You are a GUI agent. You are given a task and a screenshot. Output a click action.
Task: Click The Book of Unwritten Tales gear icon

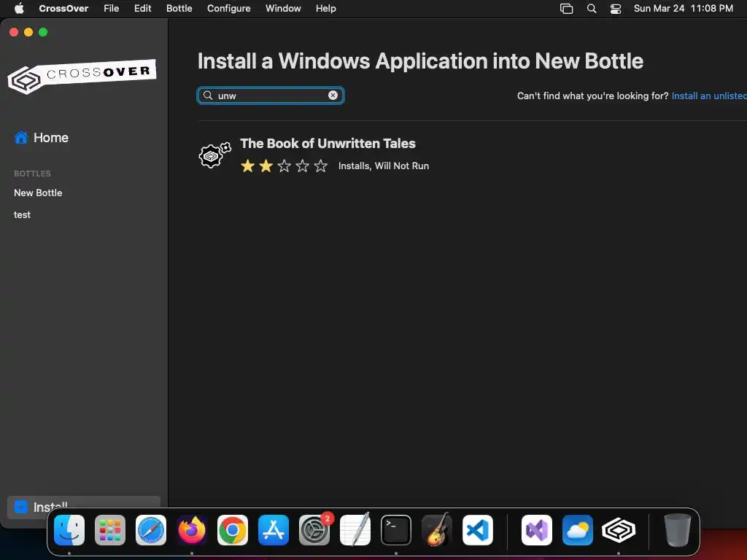214,155
